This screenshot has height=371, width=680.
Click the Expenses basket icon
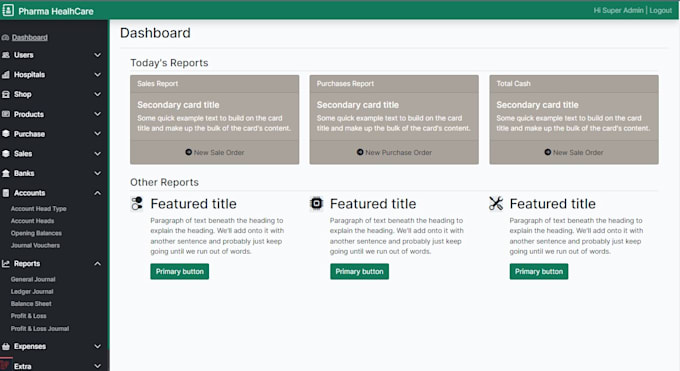[6, 346]
